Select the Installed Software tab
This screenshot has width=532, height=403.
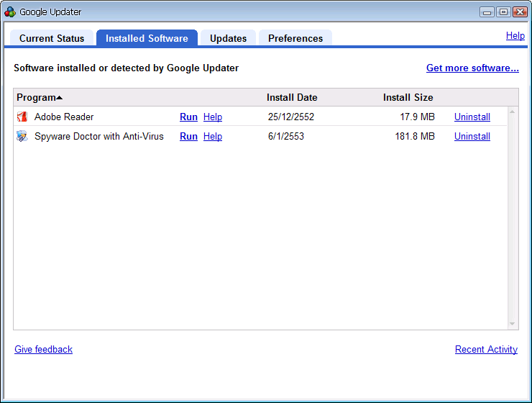tap(147, 38)
